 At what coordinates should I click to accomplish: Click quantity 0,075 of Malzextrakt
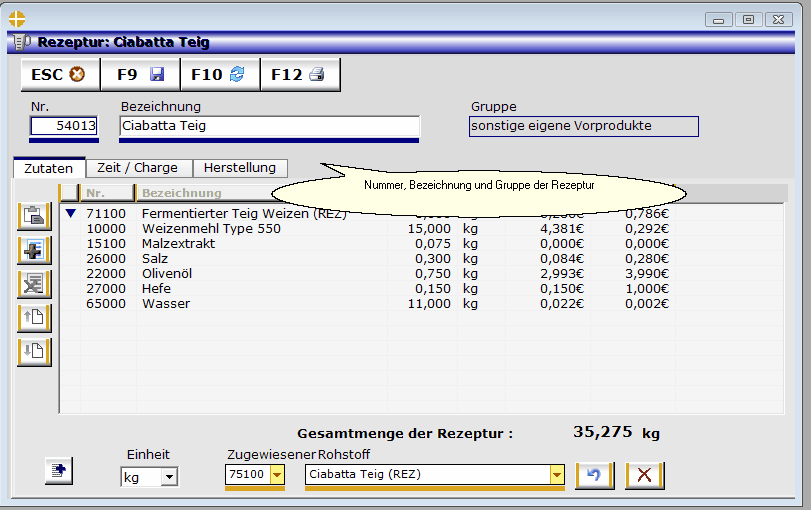tap(433, 244)
